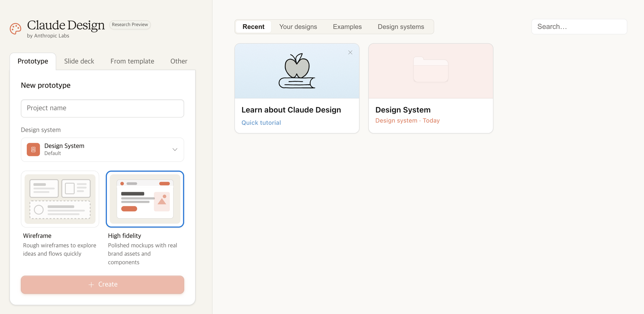The image size is (644, 314).
Task: Click the 'Design system' field label
Action: (41, 130)
